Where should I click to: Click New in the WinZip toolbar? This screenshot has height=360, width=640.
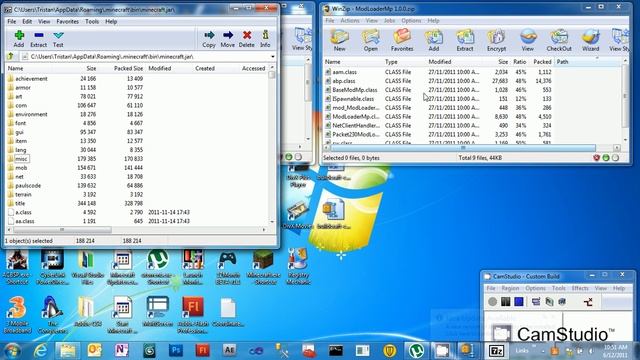pos(339,40)
